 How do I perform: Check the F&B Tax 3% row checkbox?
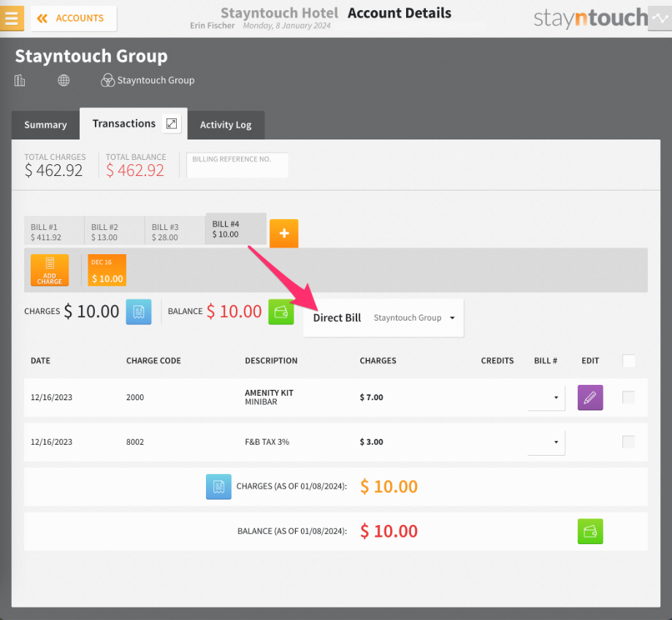click(629, 442)
